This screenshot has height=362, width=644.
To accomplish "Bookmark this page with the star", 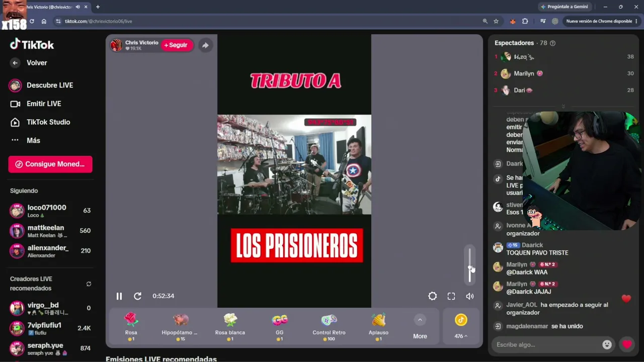I will coord(496,21).
